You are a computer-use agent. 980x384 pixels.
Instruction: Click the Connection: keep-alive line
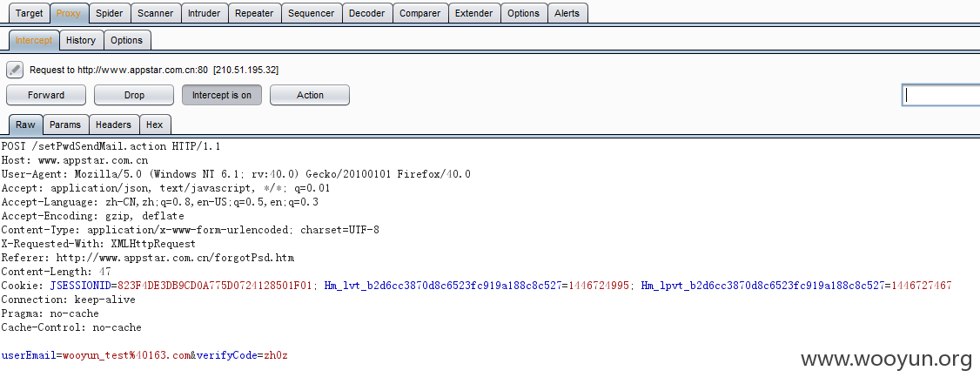68,300
